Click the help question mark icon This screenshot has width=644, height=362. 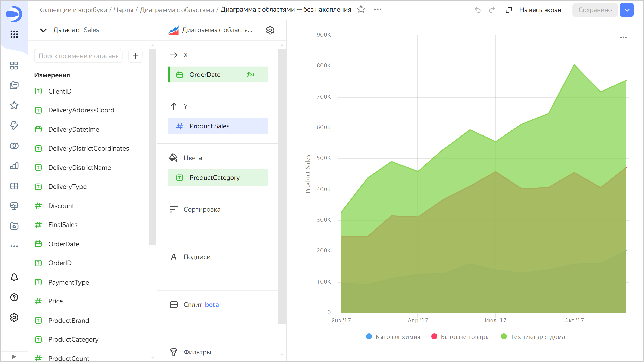pos(14,297)
